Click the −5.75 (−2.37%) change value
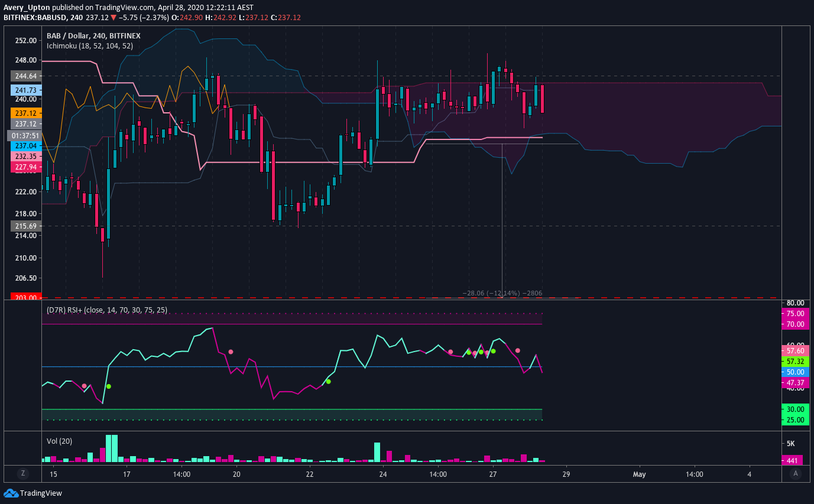The height and width of the screenshot is (504, 814). (x=144, y=18)
